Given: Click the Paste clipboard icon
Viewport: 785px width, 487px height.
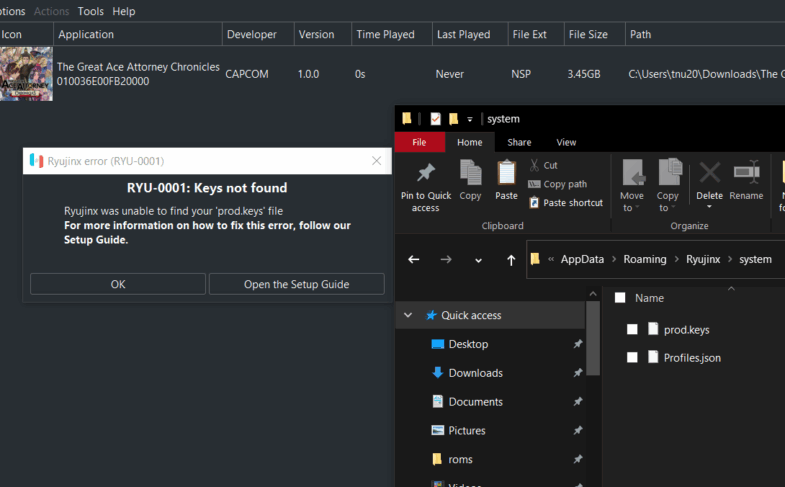Looking at the screenshot, I should tap(506, 173).
